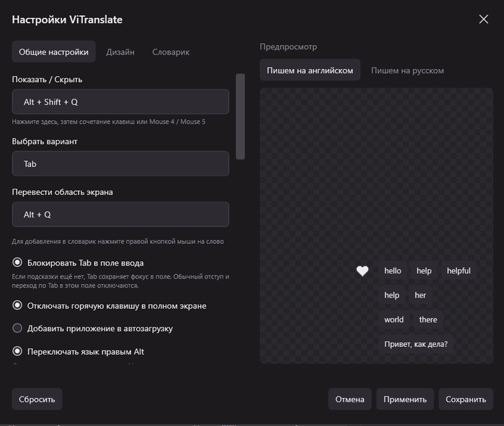The height and width of the screenshot is (426, 504).
Task: Click the Alt + Q screen area hotkey field
Action: tap(120, 214)
